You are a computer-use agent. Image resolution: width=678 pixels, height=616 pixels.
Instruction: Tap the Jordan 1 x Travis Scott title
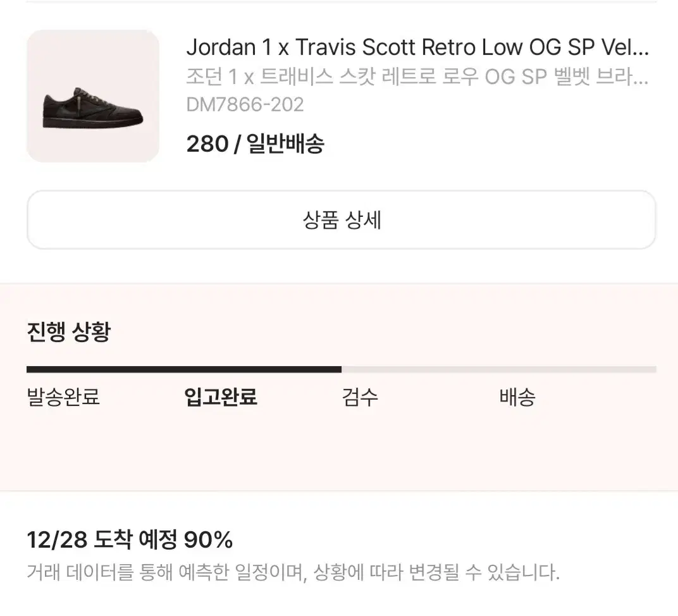click(x=417, y=47)
